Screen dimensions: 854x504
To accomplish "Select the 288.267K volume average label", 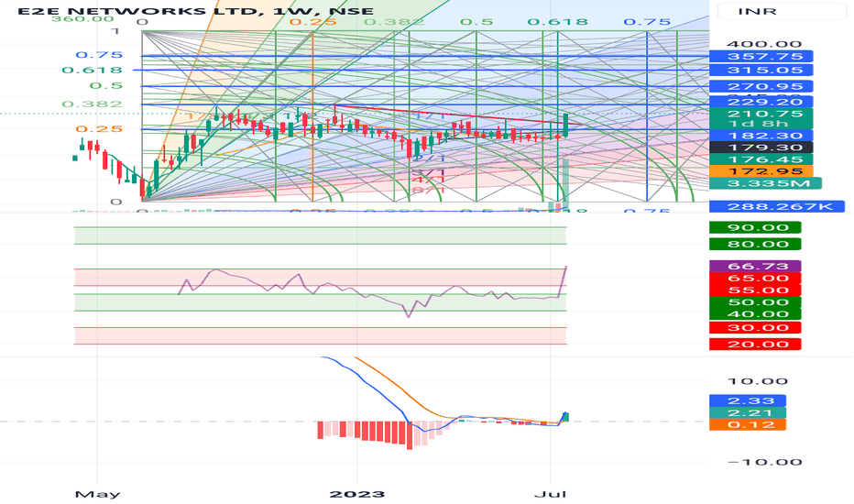I will pyautogui.click(x=777, y=206).
